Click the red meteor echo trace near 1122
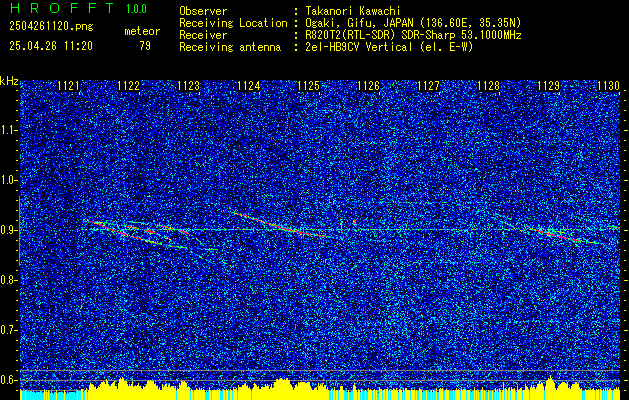Screen dimensions: 629x400 (140, 233)
